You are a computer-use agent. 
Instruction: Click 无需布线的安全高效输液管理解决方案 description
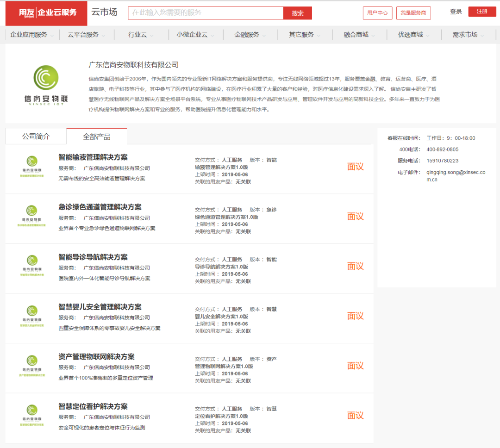point(102,179)
